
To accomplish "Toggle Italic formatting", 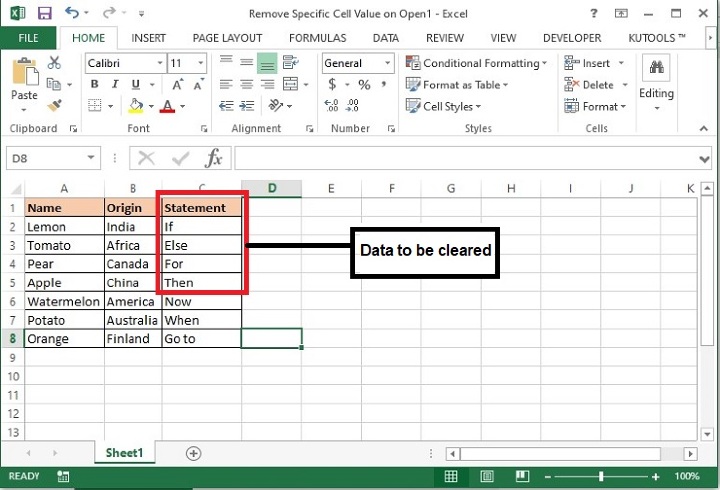I will tap(115, 84).
